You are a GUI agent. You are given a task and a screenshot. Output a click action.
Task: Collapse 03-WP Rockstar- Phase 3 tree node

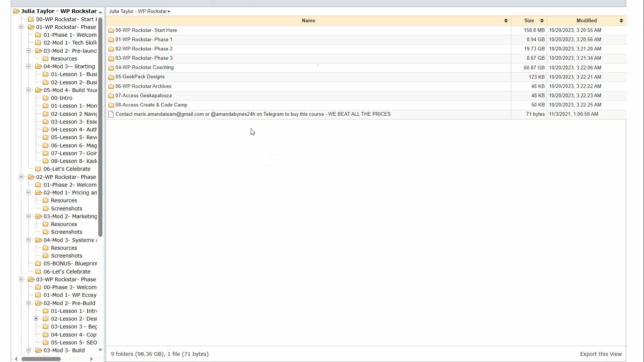click(21, 279)
